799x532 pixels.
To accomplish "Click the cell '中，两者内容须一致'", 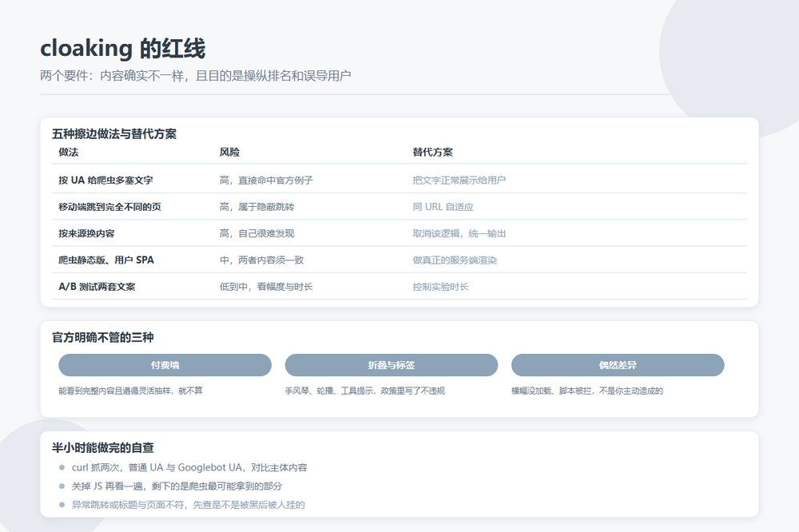I will point(261,260).
